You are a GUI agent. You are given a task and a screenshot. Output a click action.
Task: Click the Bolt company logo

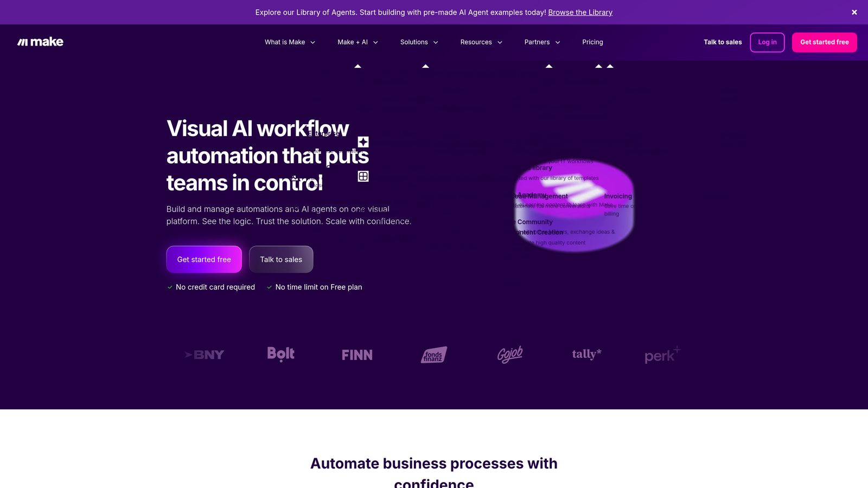(x=280, y=354)
